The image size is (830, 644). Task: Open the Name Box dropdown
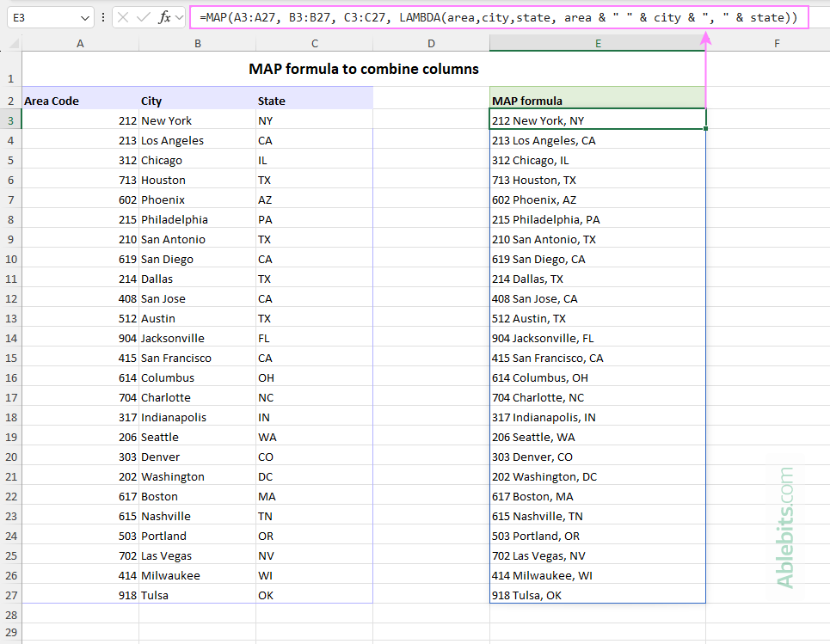83,16
